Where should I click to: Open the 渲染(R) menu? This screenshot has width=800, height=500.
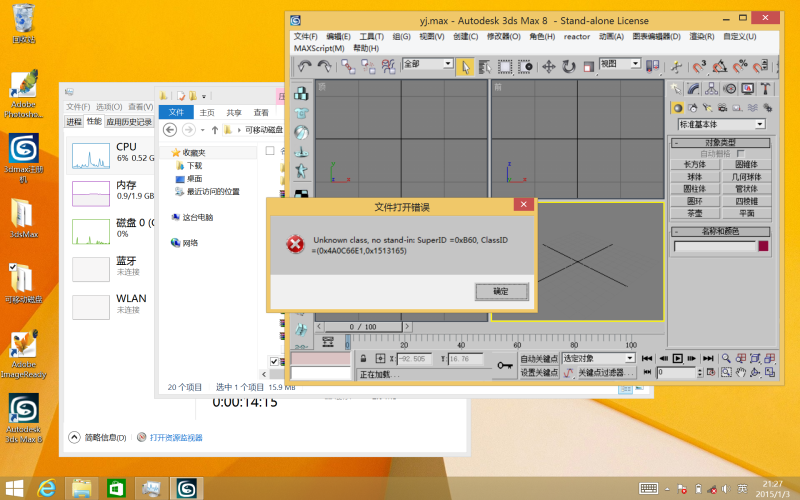(700, 36)
